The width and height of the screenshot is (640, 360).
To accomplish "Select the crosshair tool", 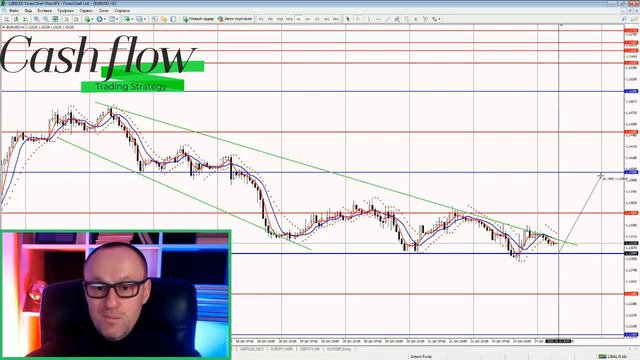I will pyautogui.click(x=358, y=19).
